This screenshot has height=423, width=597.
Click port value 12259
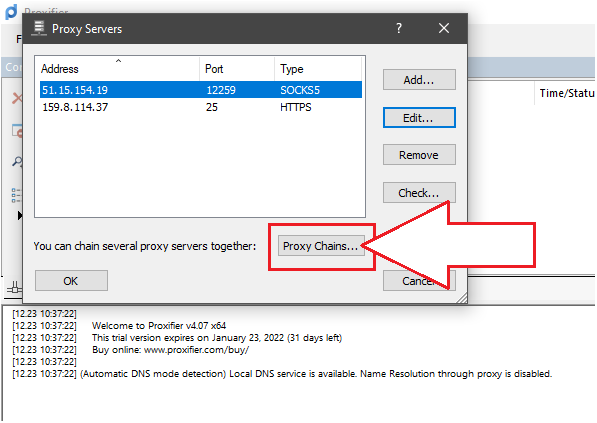click(221, 90)
